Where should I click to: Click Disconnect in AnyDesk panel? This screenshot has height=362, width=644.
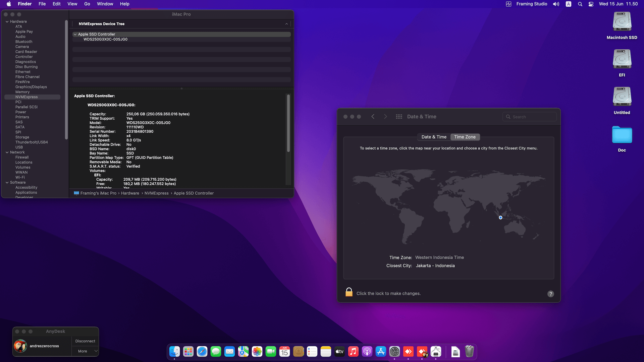85,341
